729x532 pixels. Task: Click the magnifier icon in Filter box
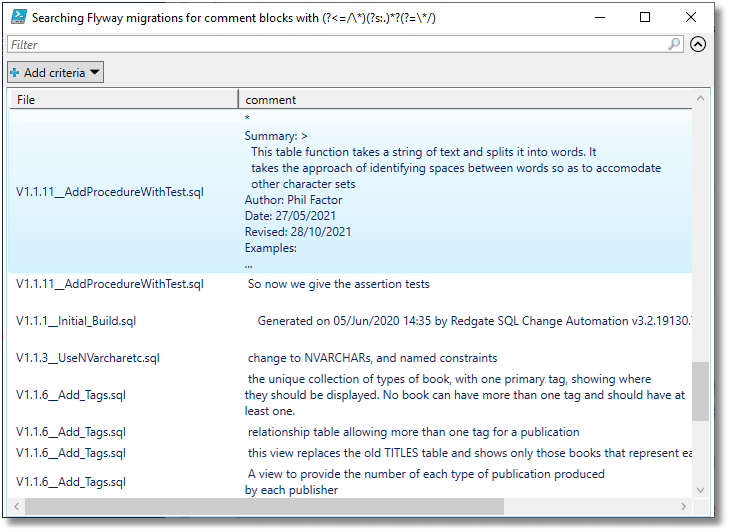click(x=674, y=44)
